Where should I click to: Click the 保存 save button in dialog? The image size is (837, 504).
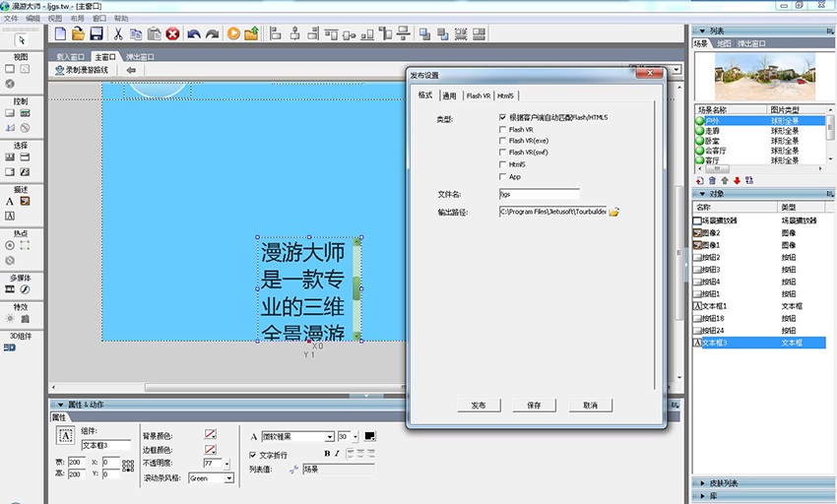tap(534, 406)
